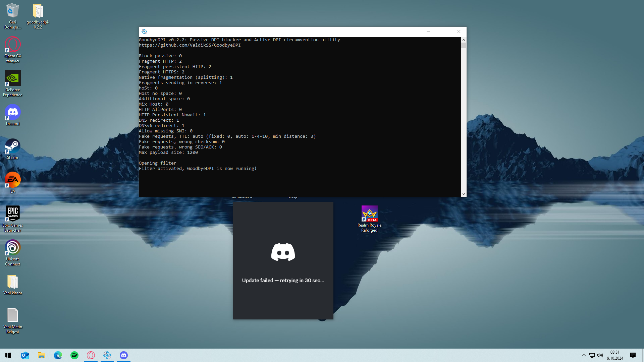The width and height of the screenshot is (644, 362).
Task: Open GeForce Experience desktop icon
Action: pyautogui.click(x=13, y=79)
